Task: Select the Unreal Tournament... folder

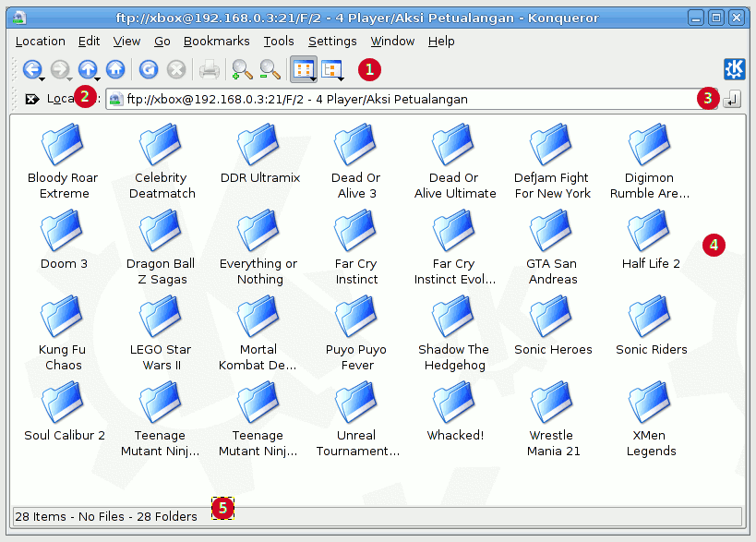Action: [357, 419]
